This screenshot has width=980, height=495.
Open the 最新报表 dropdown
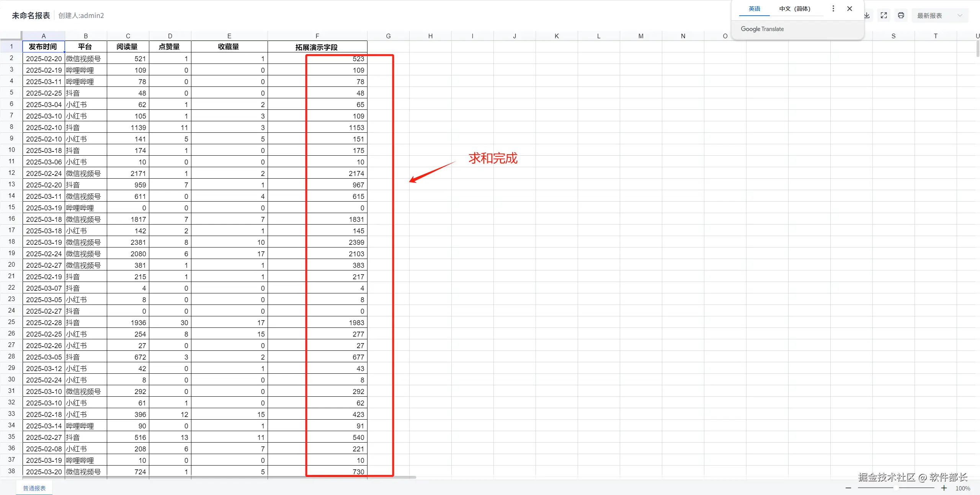click(940, 15)
